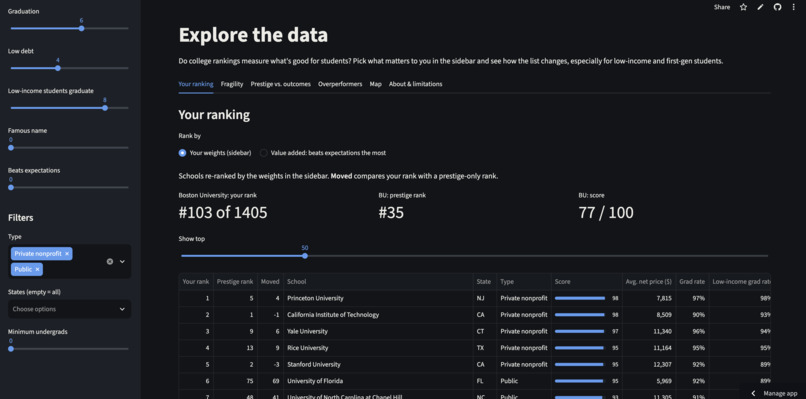Clear all Type filter selections

click(109, 261)
